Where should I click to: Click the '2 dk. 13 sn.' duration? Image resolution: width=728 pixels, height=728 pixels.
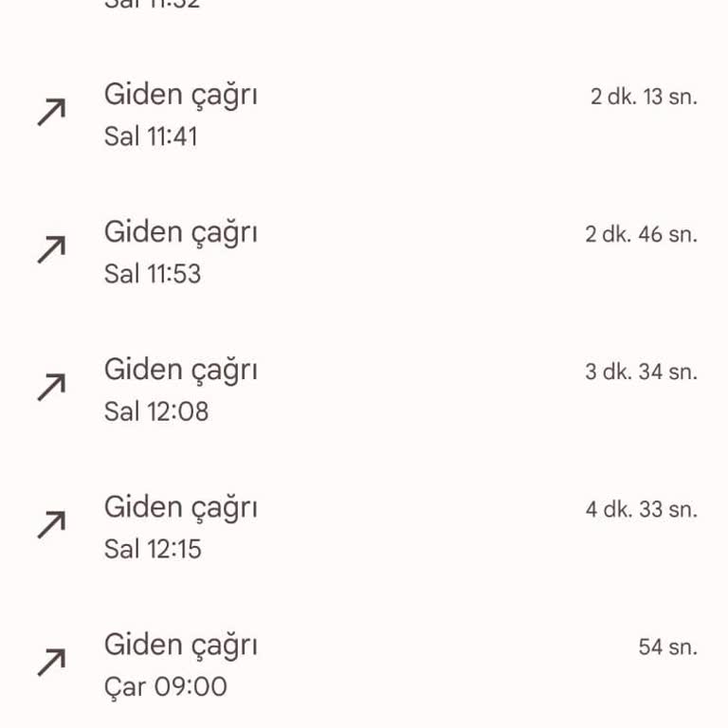pyautogui.click(x=644, y=97)
